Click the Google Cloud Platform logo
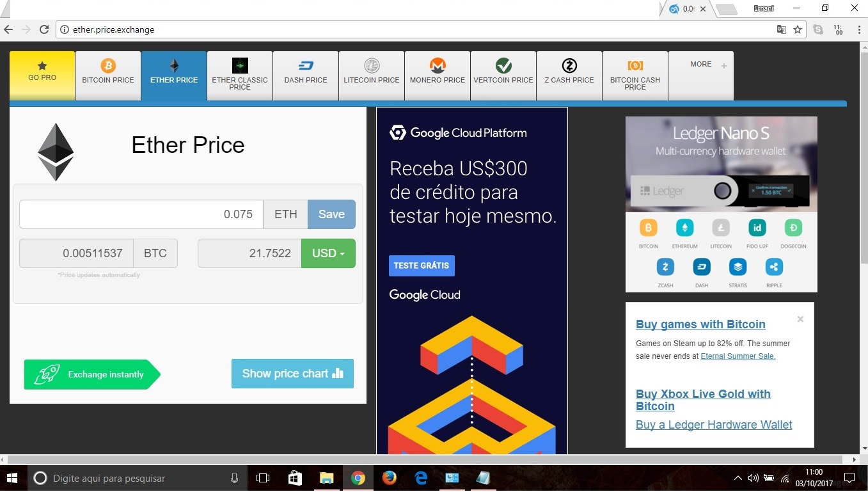The image size is (868, 492). pos(458,133)
